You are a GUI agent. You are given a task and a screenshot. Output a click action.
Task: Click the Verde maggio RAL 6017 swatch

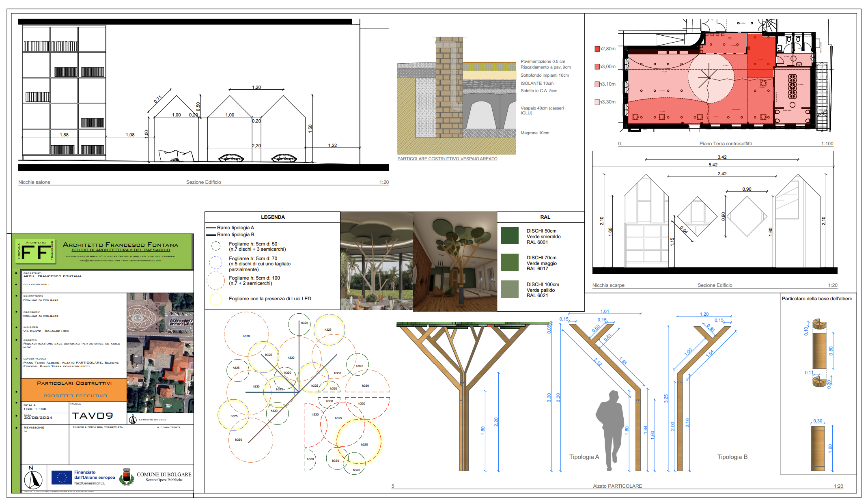click(x=510, y=262)
